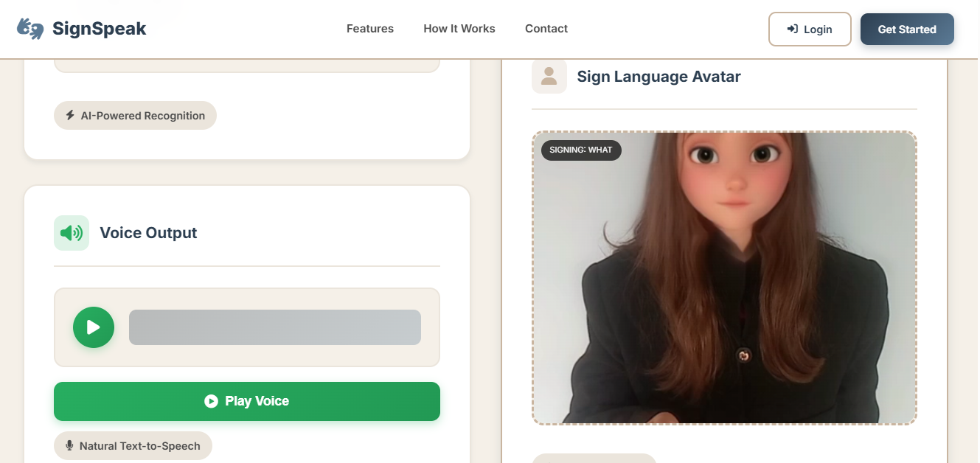Image resolution: width=980 pixels, height=463 pixels.
Task: Click the lightning bolt icon in the AI-Powered Recognition badge
Action: click(70, 115)
